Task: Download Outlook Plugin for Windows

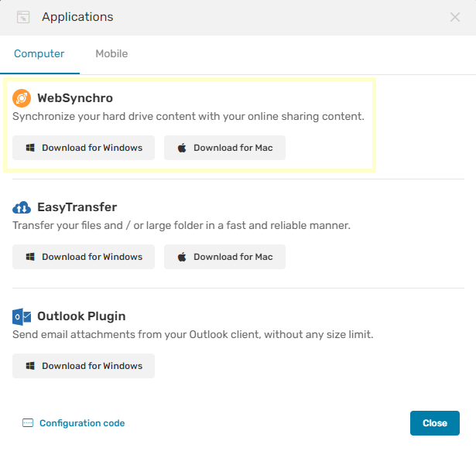Action: (84, 366)
